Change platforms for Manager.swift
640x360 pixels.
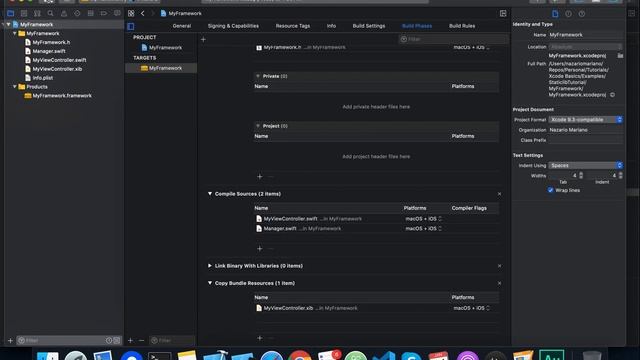(424, 229)
